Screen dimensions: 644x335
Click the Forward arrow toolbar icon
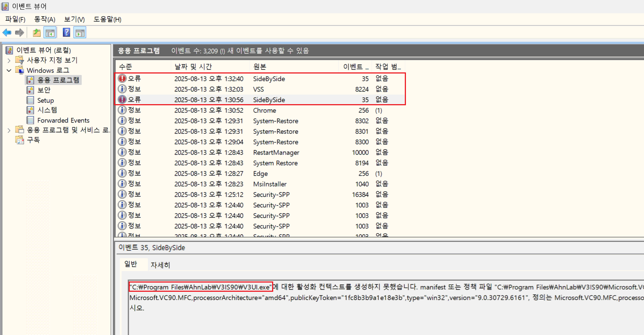(20, 33)
